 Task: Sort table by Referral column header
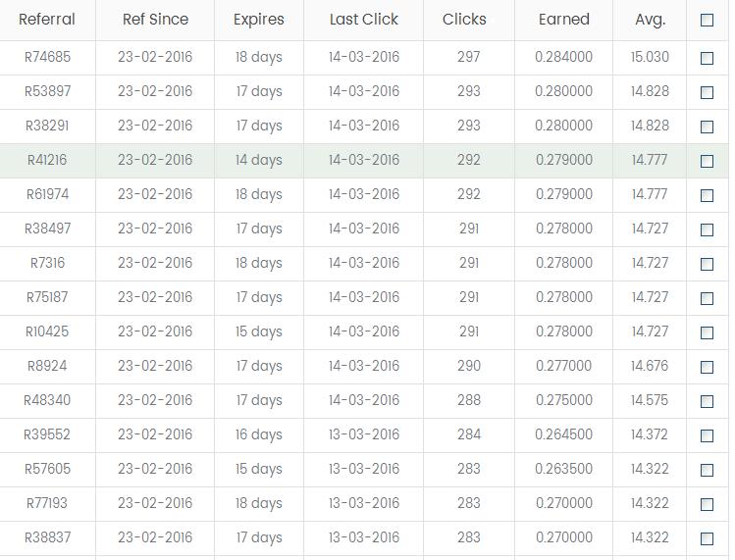tap(47, 20)
